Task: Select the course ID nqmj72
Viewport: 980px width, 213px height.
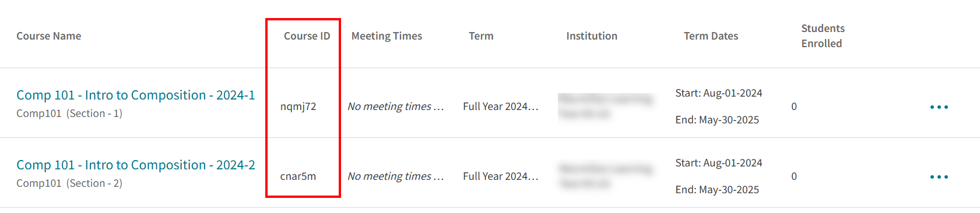Action: (x=298, y=106)
